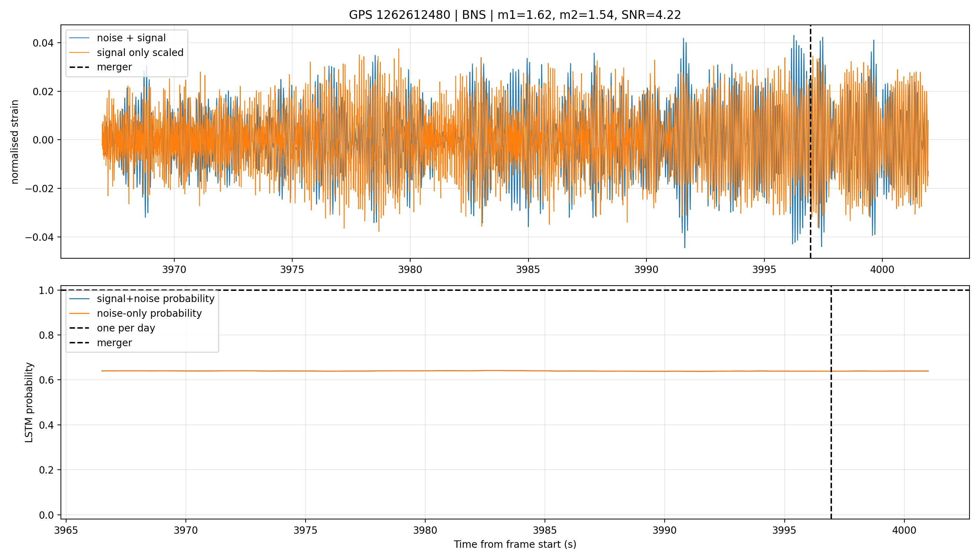Click the 'merger' legend entry in top plot
The height and width of the screenshot is (560, 980).
(x=114, y=67)
